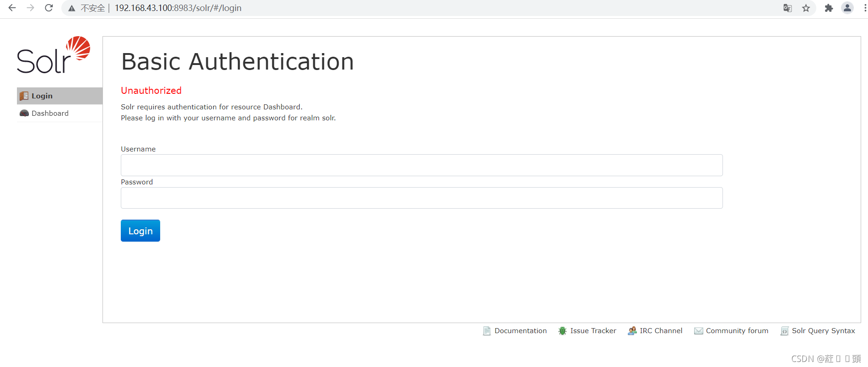Submit credentials with the blue Login button
The height and width of the screenshot is (367, 868).
(140, 231)
